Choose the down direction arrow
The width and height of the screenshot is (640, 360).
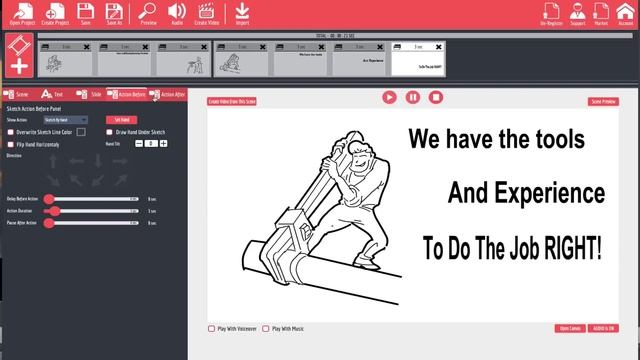[x=98, y=162]
